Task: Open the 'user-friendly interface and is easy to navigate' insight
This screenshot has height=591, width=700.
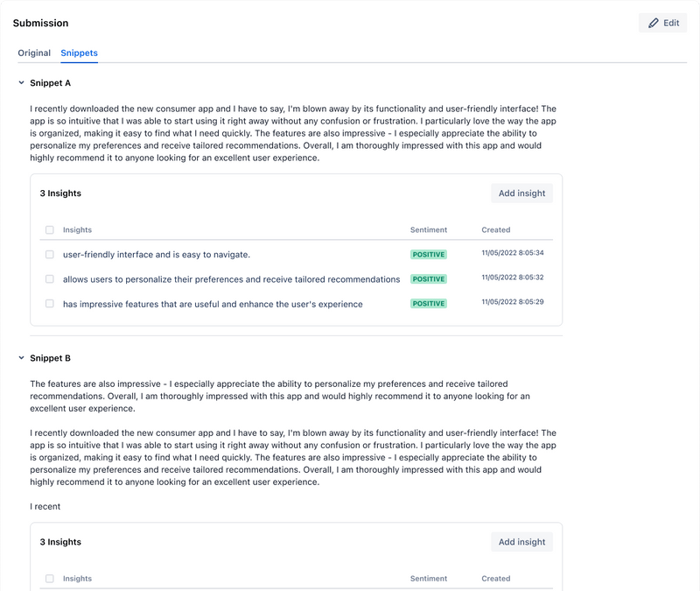Action: pos(157,255)
